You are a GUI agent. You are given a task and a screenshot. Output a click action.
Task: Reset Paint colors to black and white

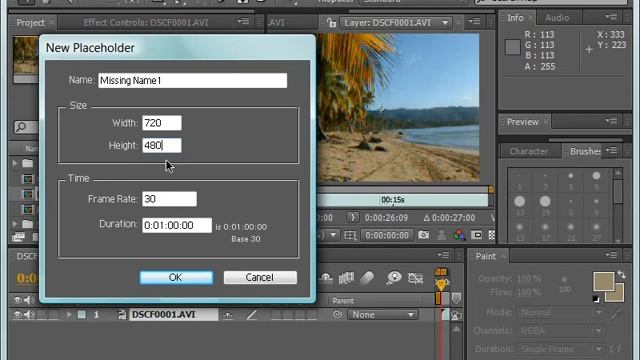pos(596,299)
